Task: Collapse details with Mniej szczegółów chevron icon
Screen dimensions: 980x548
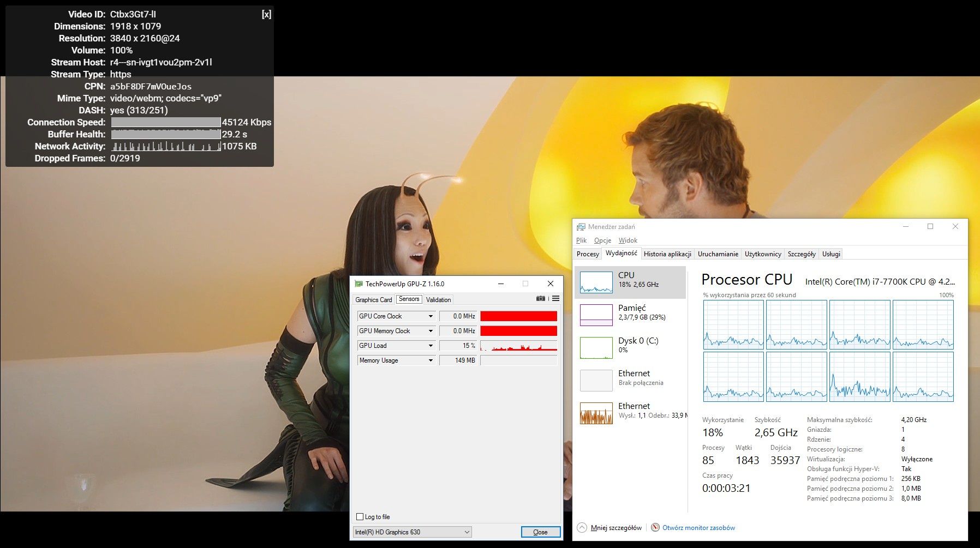Action: point(582,527)
